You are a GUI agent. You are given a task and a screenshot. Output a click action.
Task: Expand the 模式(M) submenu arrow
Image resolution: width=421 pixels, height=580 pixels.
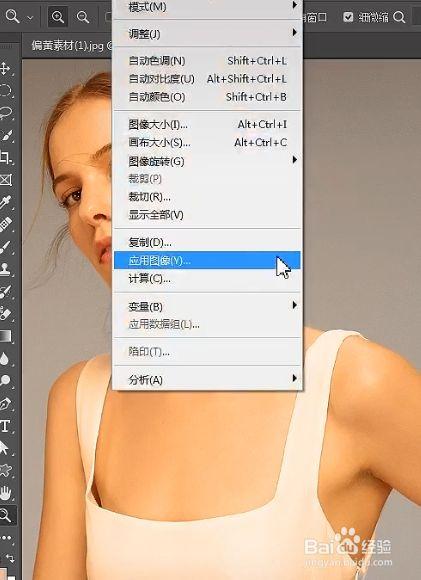tap(294, 5)
